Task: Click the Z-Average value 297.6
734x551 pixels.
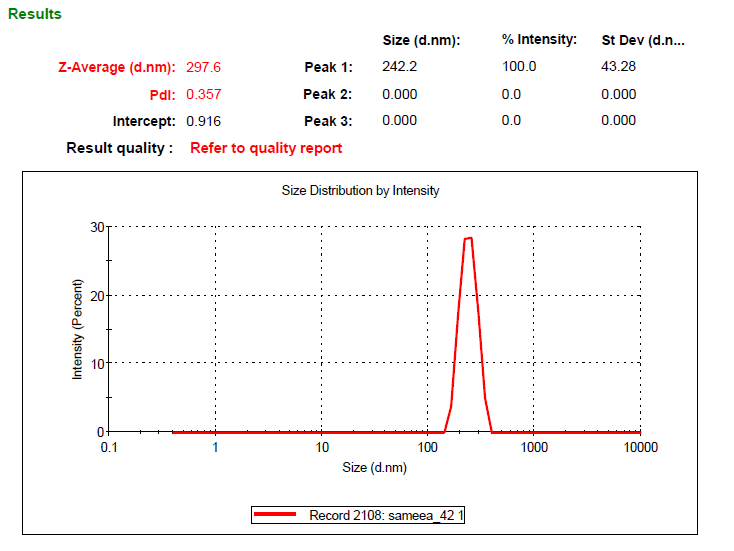Action: [203, 67]
